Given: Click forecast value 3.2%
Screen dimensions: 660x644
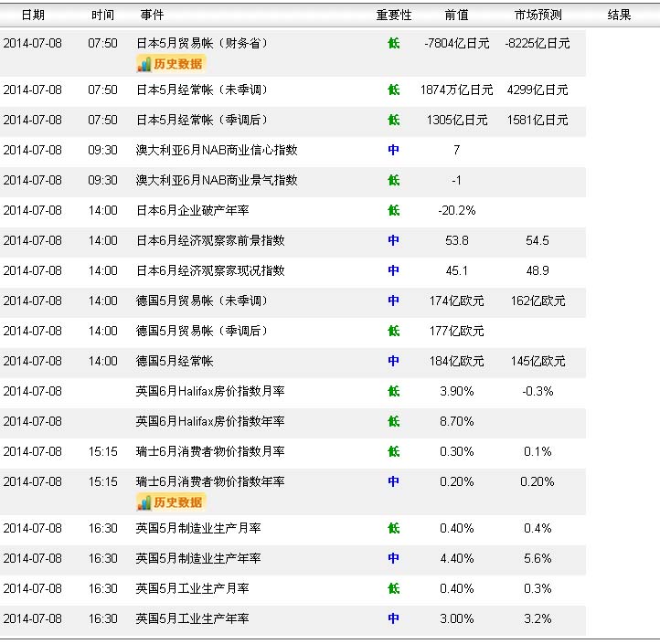Looking at the screenshot, I should tap(538, 618).
